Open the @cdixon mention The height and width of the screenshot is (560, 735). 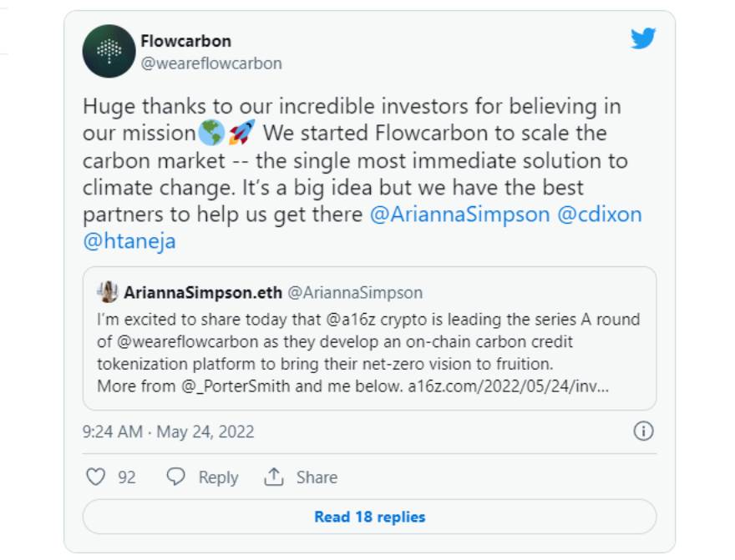coord(599,214)
